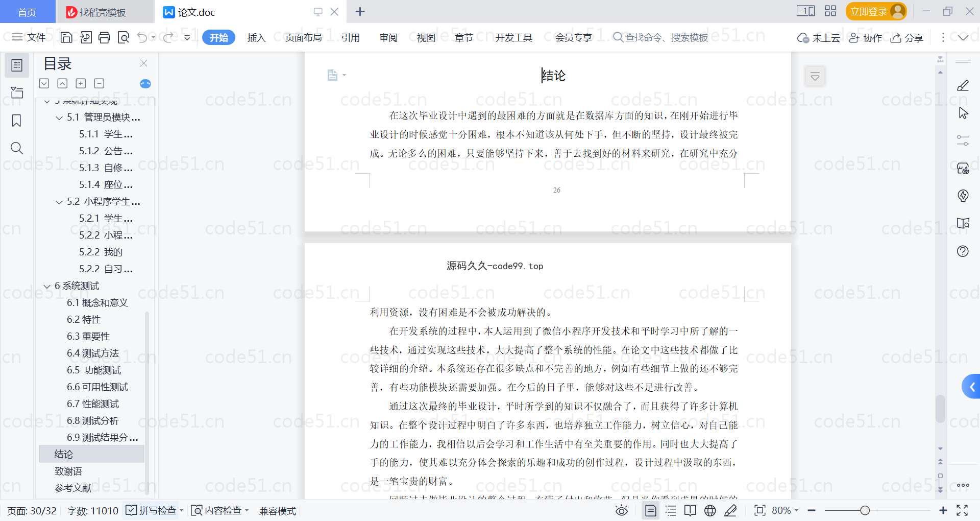Click the zoom slider handle
The height and width of the screenshot is (521, 980).
865,511
